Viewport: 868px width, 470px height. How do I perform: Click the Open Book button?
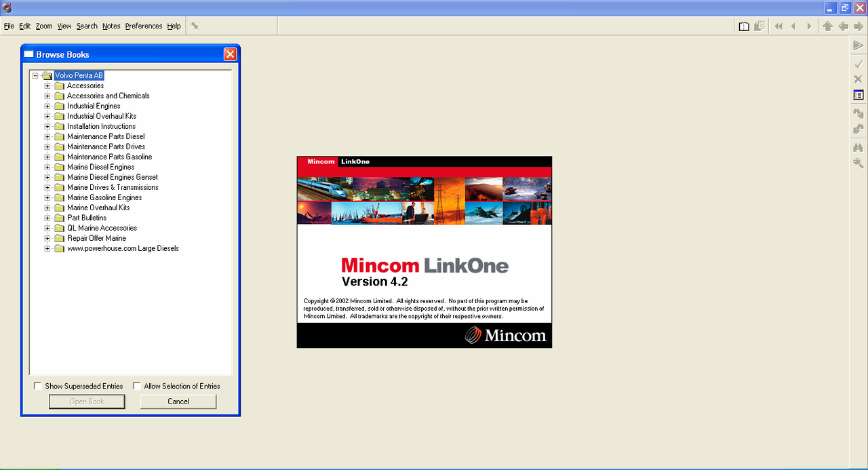(87, 402)
